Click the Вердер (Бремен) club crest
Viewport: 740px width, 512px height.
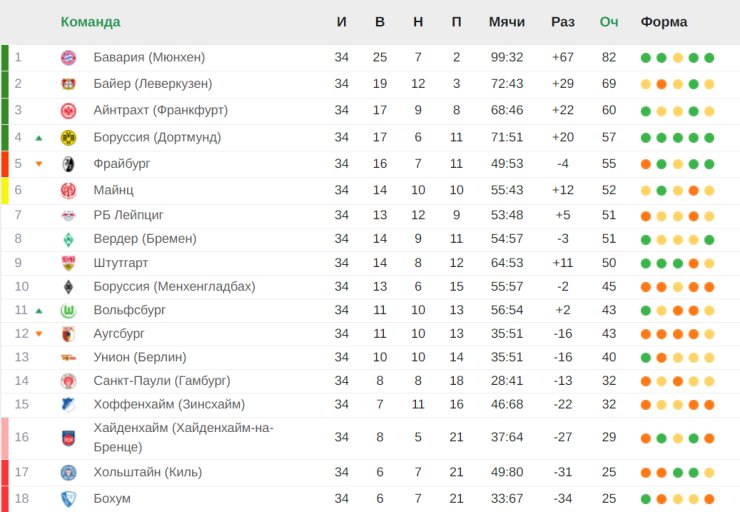coord(68,239)
